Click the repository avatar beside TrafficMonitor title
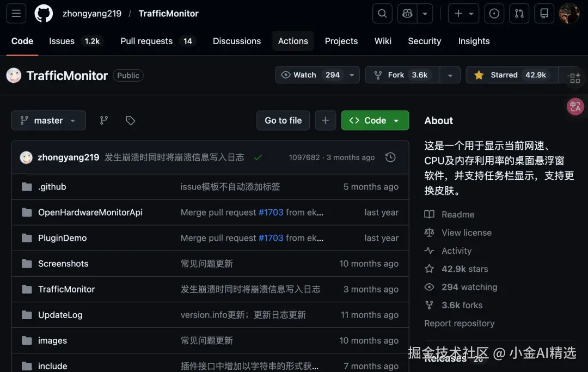The width and height of the screenshot is (588, 372). [14, 75]
